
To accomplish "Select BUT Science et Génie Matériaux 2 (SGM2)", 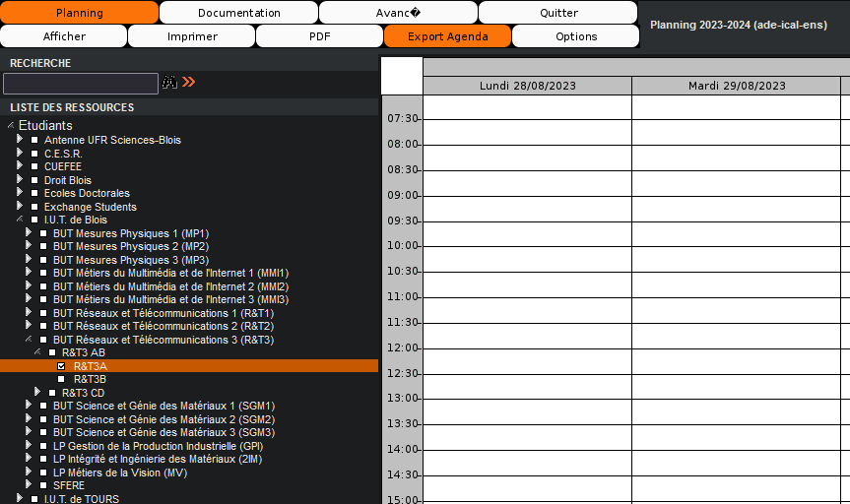I will (x=163, y=419).
